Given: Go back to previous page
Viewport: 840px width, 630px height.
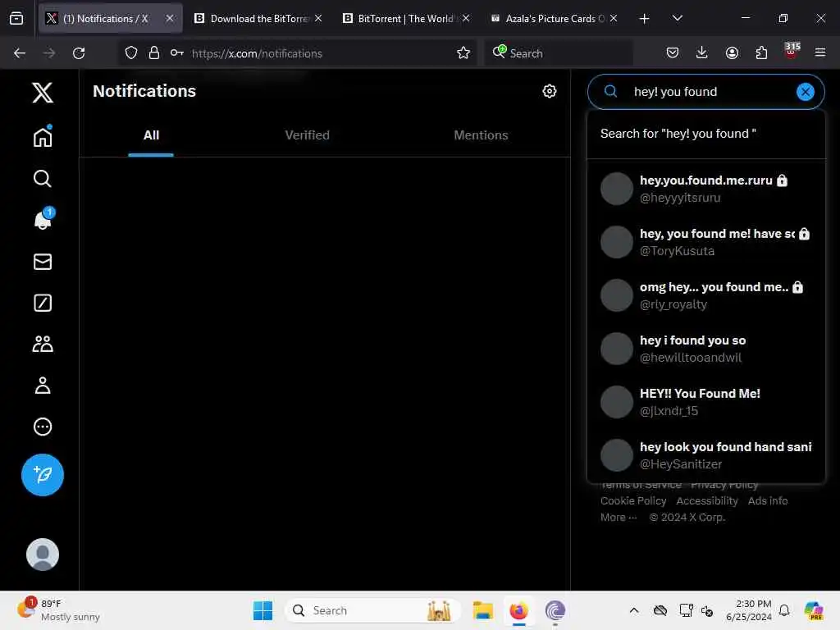Looking at the screenshot, I should pos(20,53).
